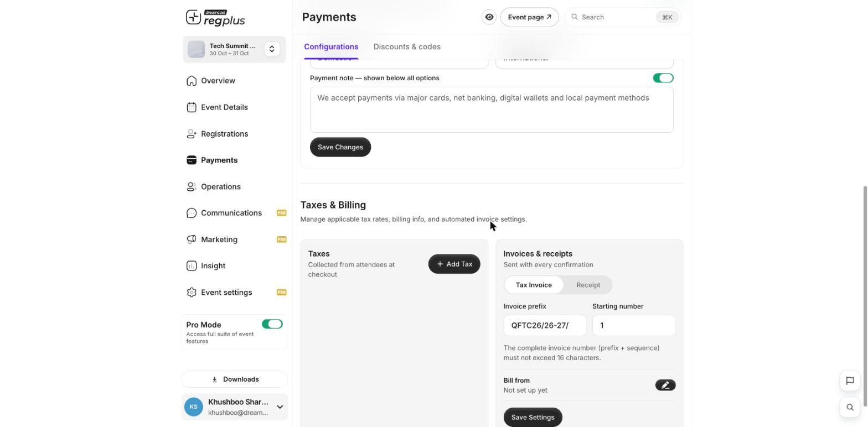Image resolution: width=868 pixels, height=427 pixels.
Task: Click the Insight chart icon
Action: click(x=192, y=266)
